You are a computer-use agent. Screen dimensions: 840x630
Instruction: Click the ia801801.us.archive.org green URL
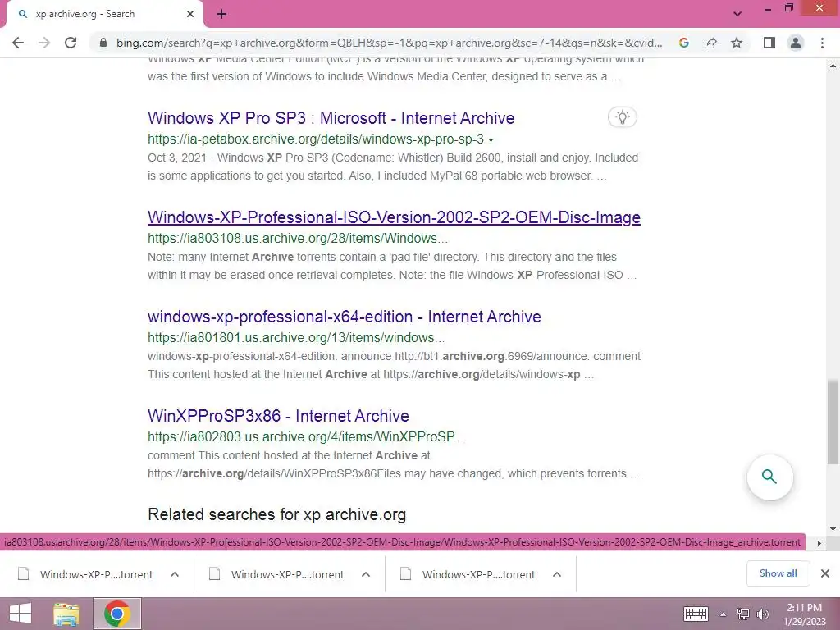[x=295, y=337]
